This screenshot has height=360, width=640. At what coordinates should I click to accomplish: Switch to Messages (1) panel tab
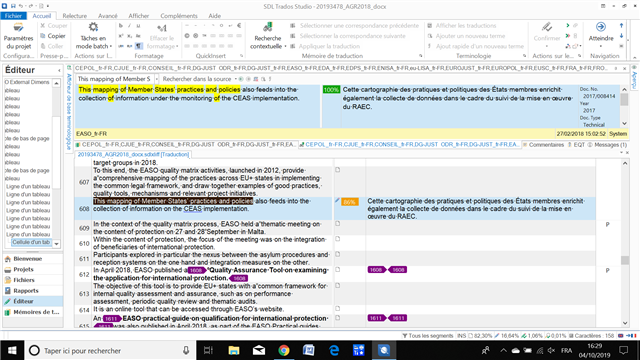[x=607, y=144]
